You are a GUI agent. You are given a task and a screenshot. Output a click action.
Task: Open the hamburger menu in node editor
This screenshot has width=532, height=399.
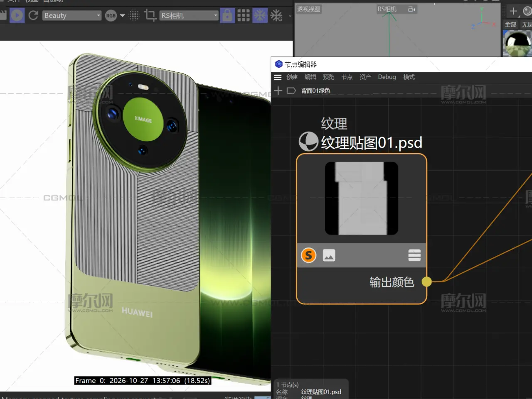[278, 77]
